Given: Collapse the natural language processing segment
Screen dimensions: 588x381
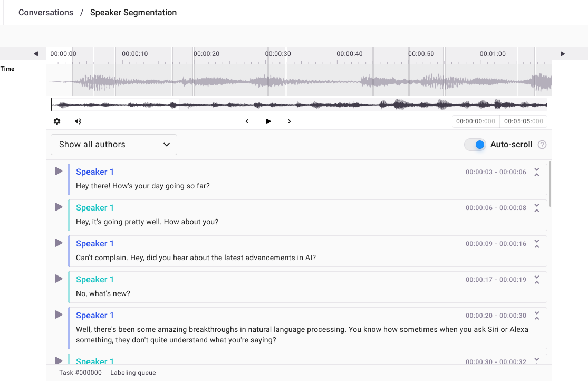Looking at the screenshot, I should click(x=536, y=316).
